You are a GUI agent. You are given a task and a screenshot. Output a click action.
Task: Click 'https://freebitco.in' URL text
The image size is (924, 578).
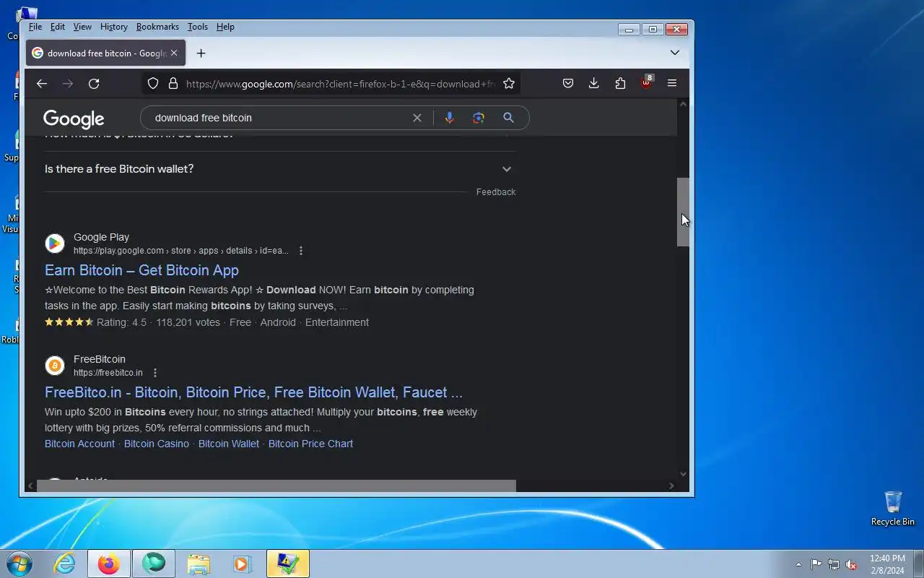(x=108, y=373)
